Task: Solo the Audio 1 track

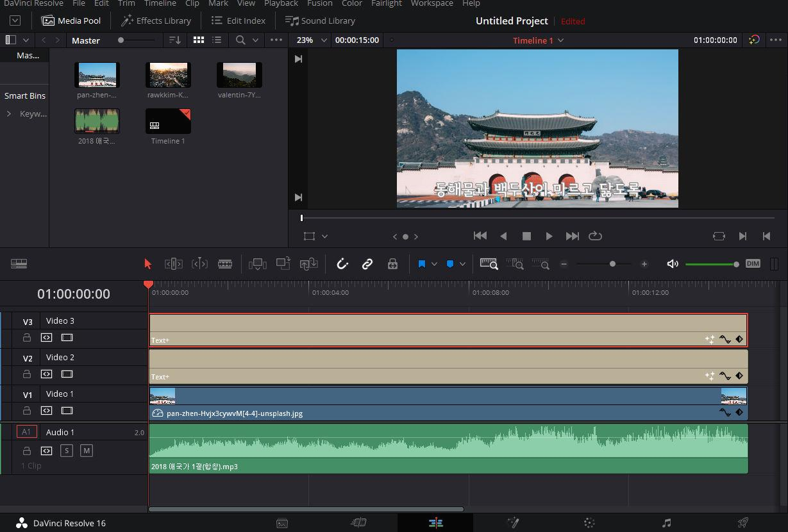Action: coord(66,451)
